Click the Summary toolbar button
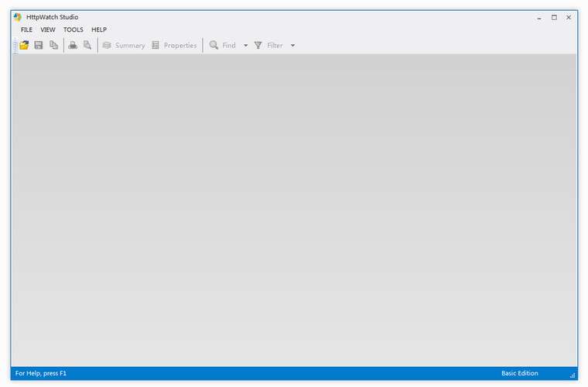 tap(124, 46)
